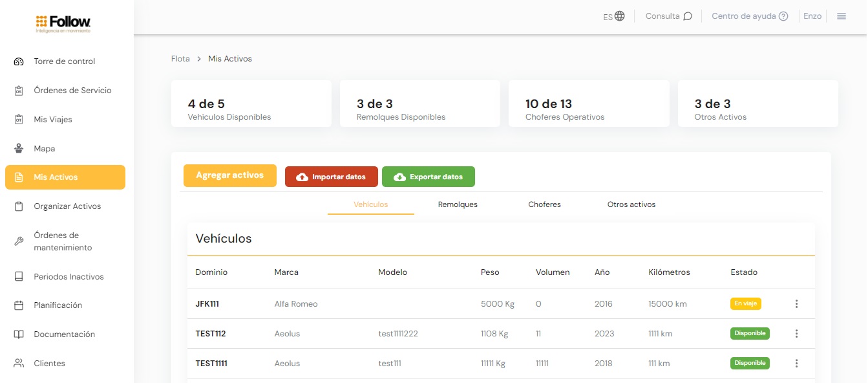This screenshot has height=383, width=868.
Task: Select the Choferes tab
Action: click(544, 204)
